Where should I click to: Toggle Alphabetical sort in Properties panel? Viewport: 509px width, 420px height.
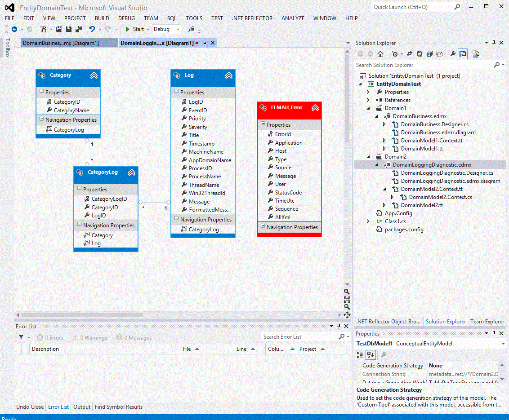(x=370, y=355)
